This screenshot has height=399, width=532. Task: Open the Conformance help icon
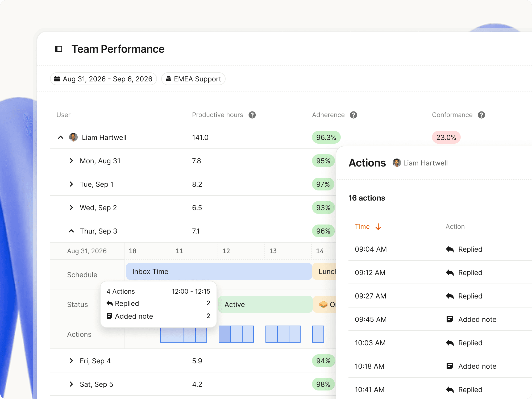pos(481,115)
